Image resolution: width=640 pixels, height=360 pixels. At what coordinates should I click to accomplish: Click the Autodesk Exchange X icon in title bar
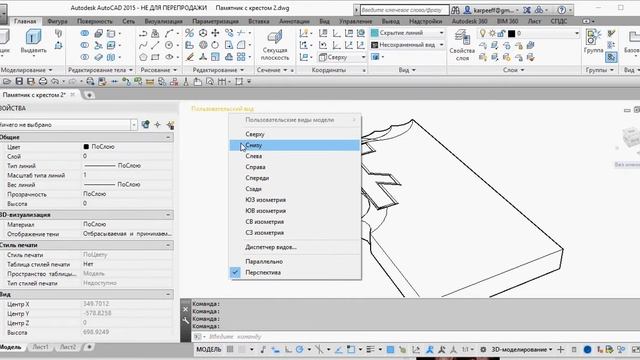(527, 9)
